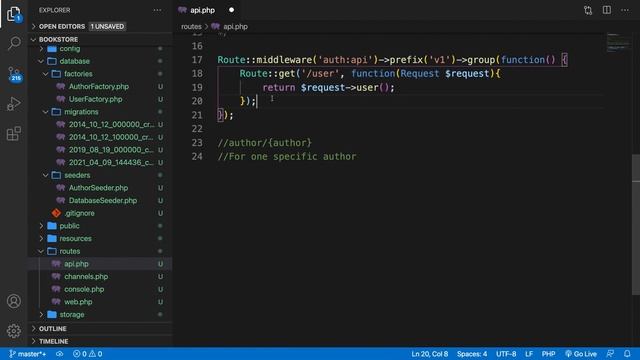Viewport: 640px width, 360px height.
Task: Change language mode PHP
Action: click(x=548, y=354)
